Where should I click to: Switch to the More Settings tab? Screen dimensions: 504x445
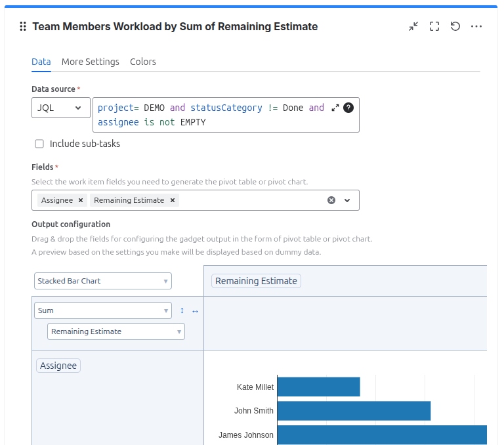(x=91, y=62)
